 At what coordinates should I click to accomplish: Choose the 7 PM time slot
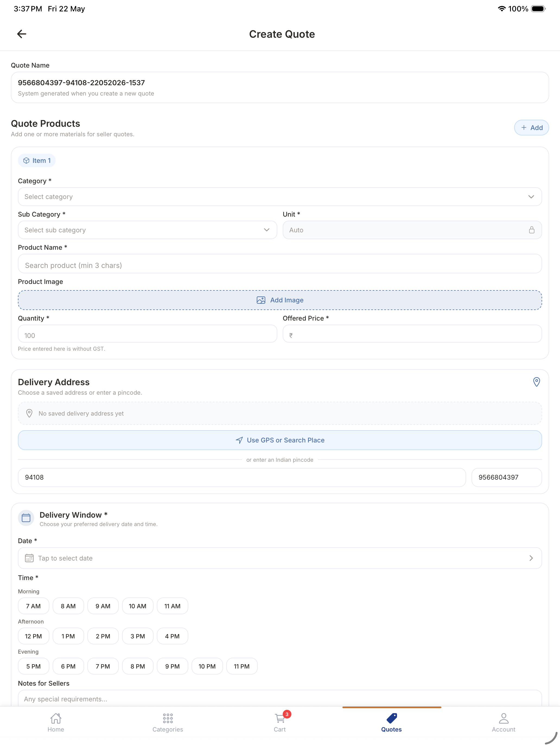pos(103,666)
